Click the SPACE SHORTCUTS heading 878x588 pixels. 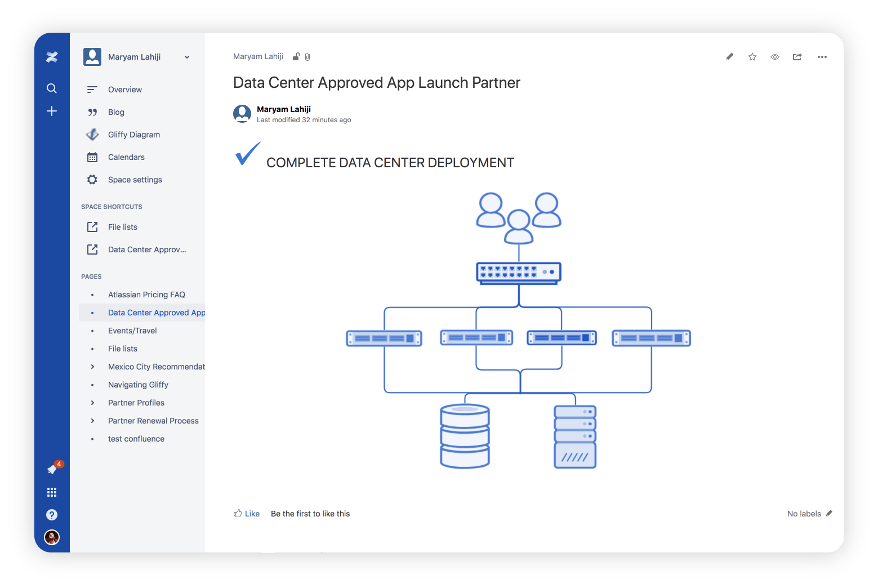(x=112, y=207)
